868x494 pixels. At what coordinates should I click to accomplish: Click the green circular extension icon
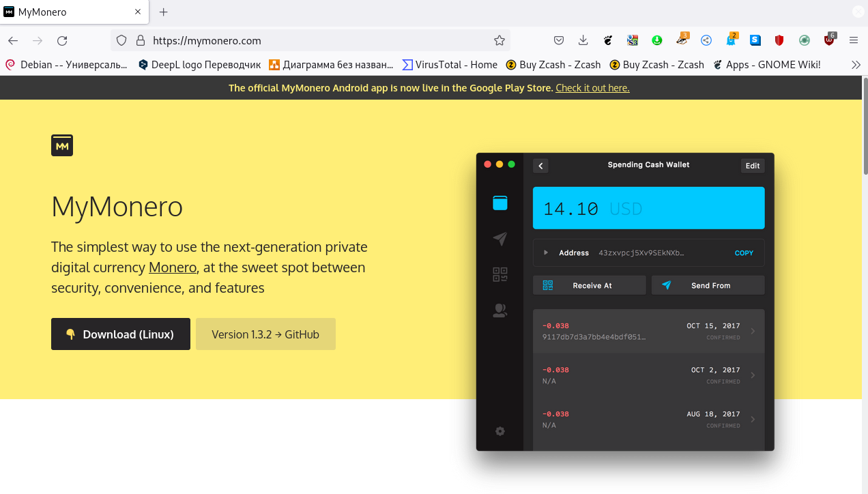click(x=805, y=41)
